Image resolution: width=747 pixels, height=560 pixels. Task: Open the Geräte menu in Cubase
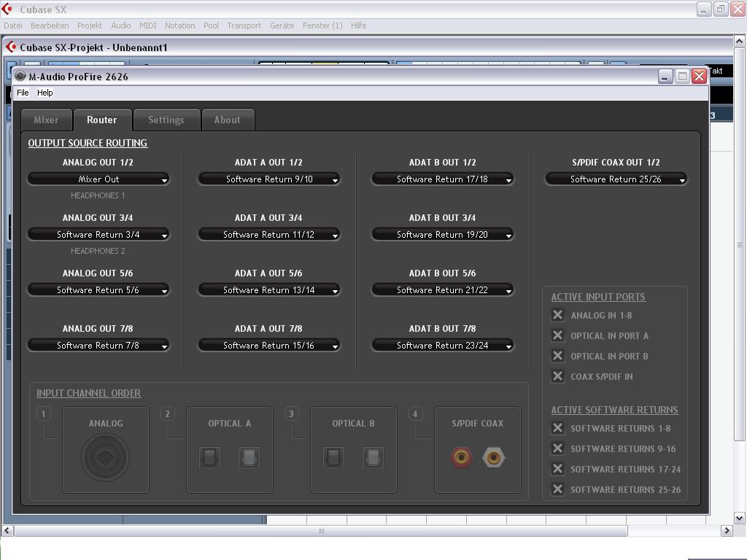[x=282, y=26]
